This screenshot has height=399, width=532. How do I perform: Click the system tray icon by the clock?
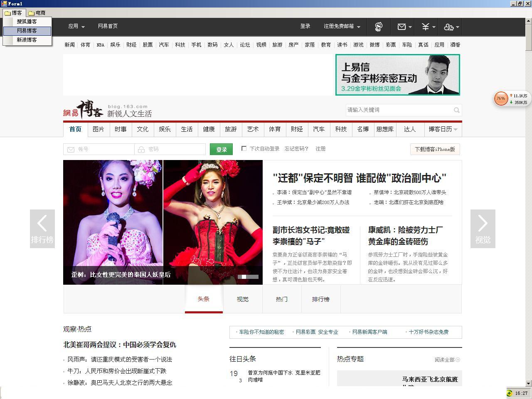tap(510, 393)
